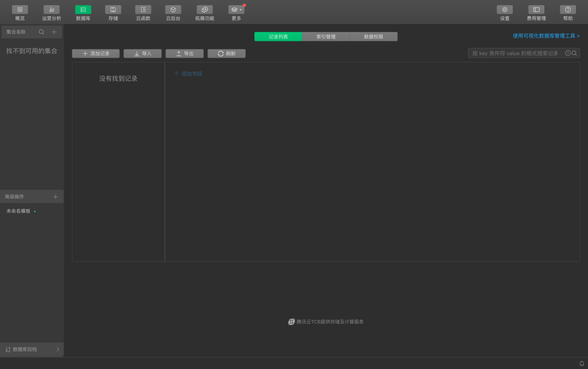The image size is (588, 369).
Task: Add a new collection with plus icon
Action: point(54,32)
